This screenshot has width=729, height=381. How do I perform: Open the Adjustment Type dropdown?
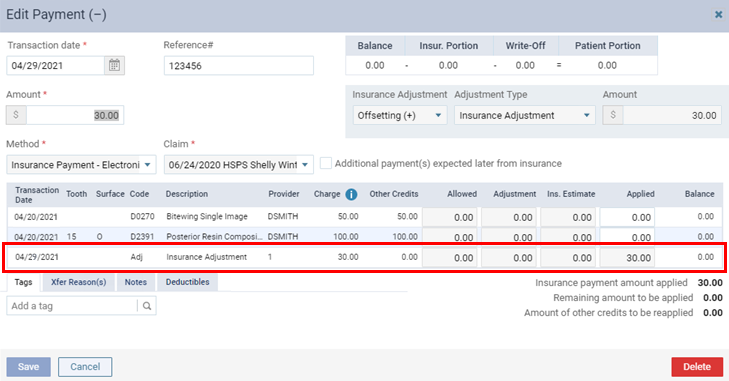point(524,115)
